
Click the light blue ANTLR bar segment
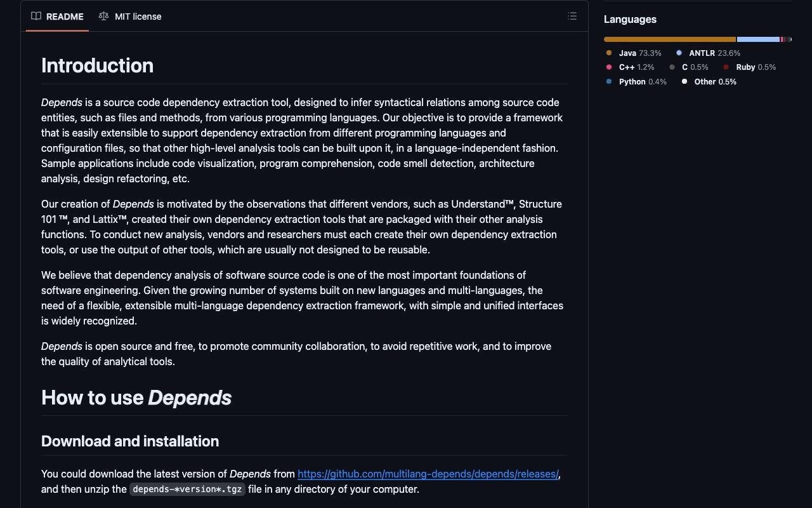point(758,39)
